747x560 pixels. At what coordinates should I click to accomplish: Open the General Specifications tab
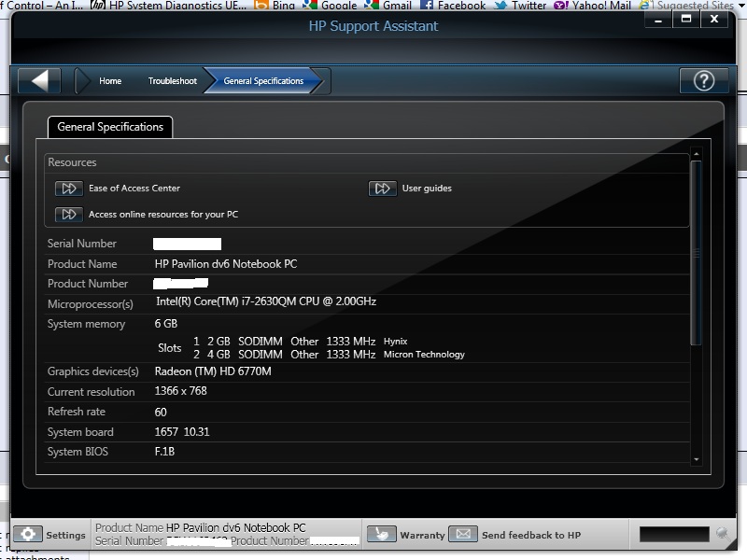110,127
